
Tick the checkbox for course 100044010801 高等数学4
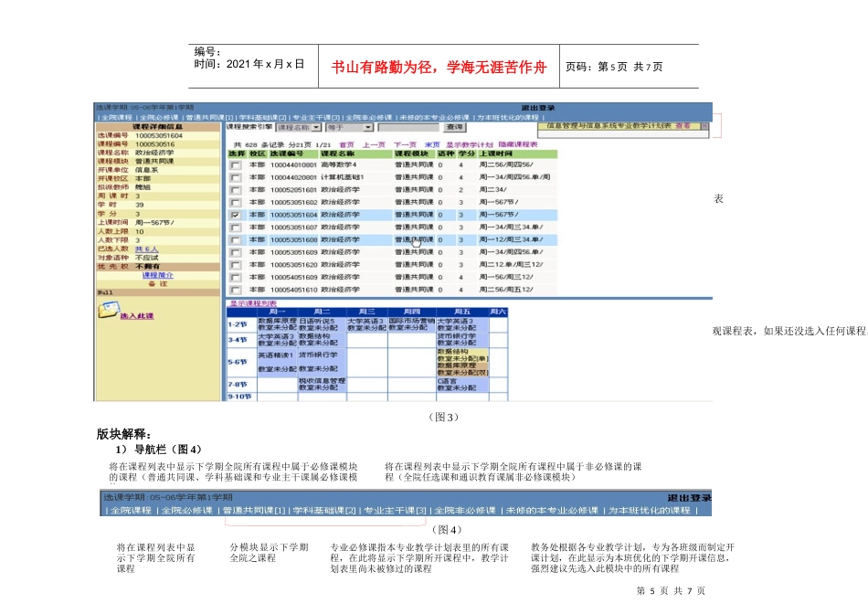pyautogui.click(x=235, y=165)
